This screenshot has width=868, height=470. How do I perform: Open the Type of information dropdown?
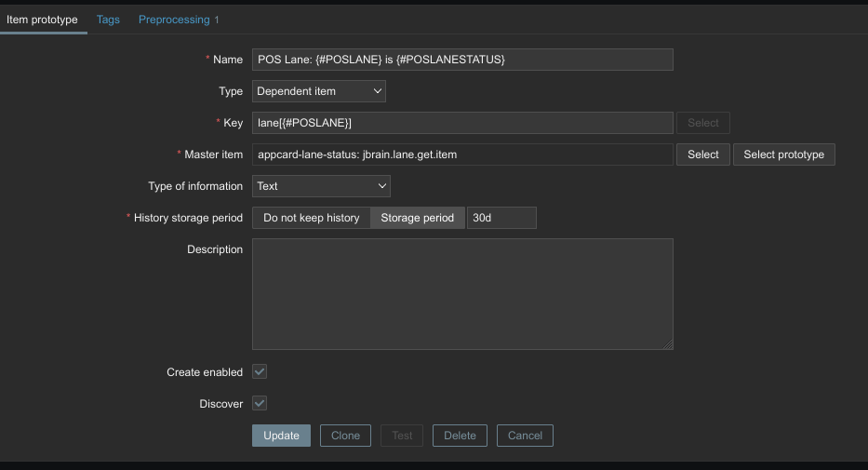pyautogui.click(x=321, y=186)
